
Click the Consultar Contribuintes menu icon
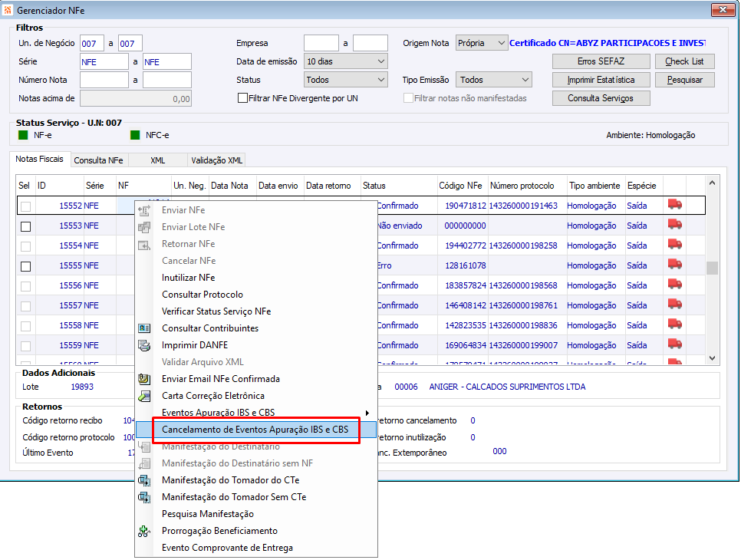pos(144,328)
